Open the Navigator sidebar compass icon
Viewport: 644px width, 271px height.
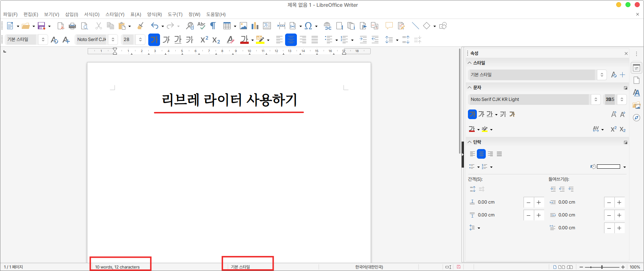pyautogui.click(x=637, y=118)
